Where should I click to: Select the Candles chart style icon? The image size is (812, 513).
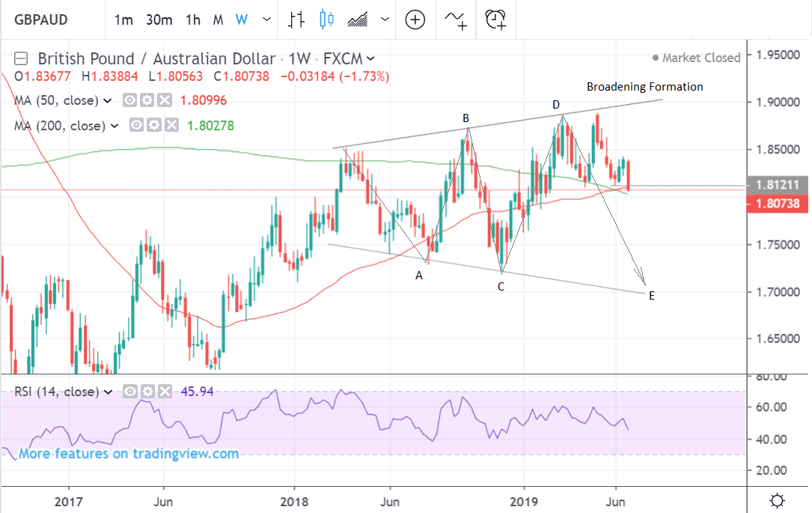[x=326, y=20]
